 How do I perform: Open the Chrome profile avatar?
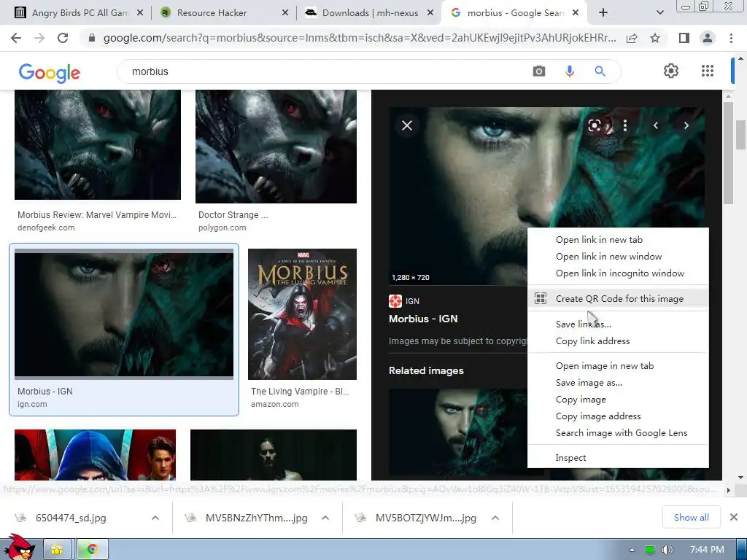pos(708,38)
